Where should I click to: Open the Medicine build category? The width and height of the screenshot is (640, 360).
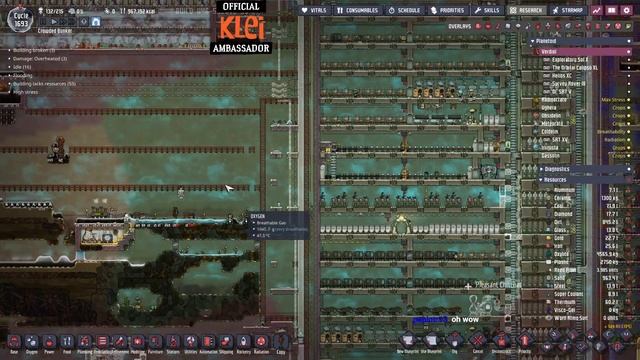coord(138,343)
